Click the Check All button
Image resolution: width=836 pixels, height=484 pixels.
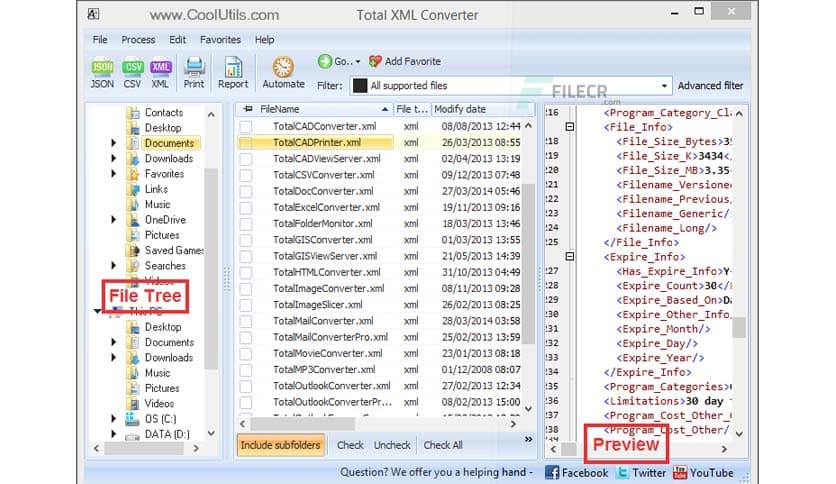443,445
